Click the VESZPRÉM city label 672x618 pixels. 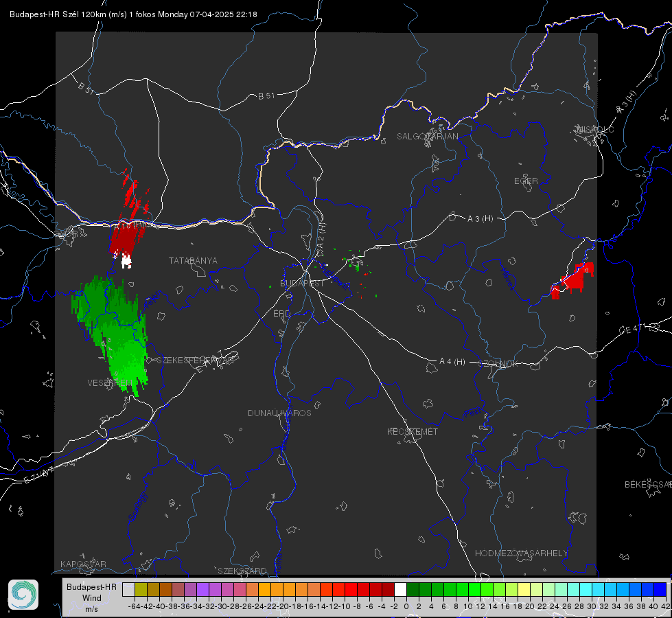tap(110, 382)
